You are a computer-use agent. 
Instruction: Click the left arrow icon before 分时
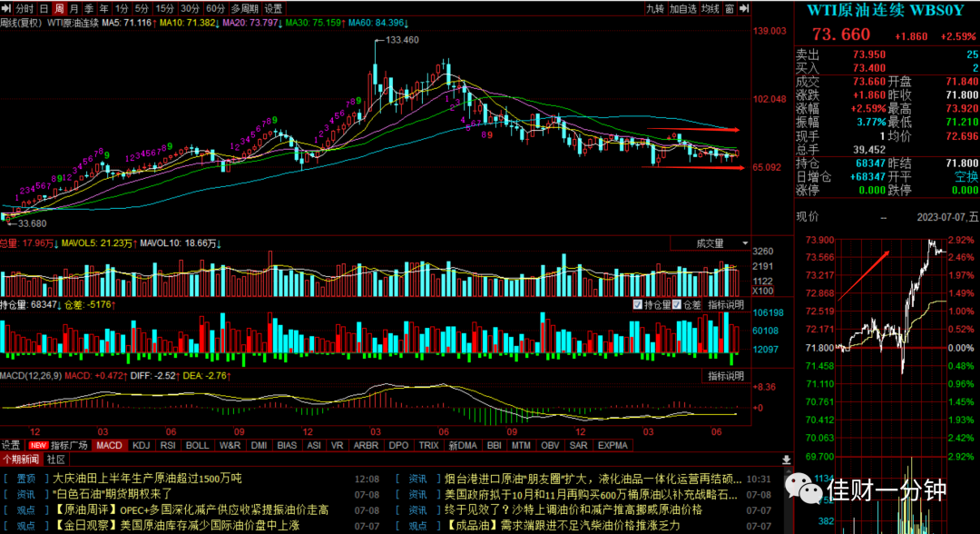[6, 9]
